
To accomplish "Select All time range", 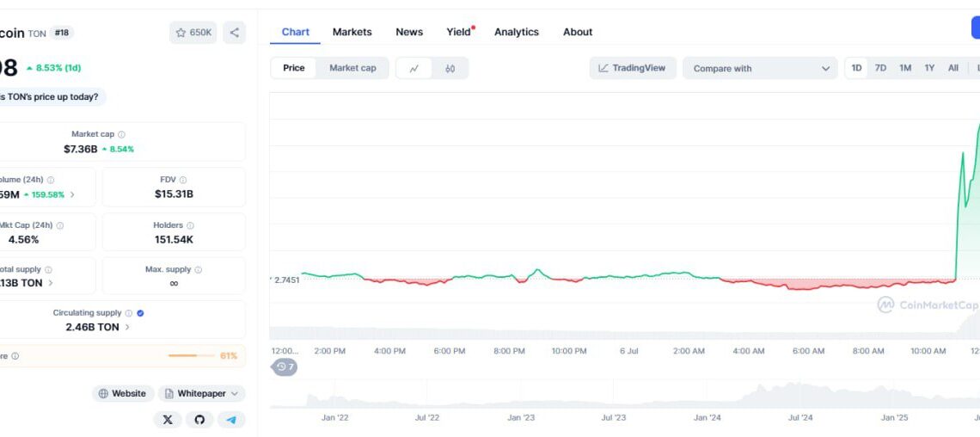I will [x=953, y=68].
